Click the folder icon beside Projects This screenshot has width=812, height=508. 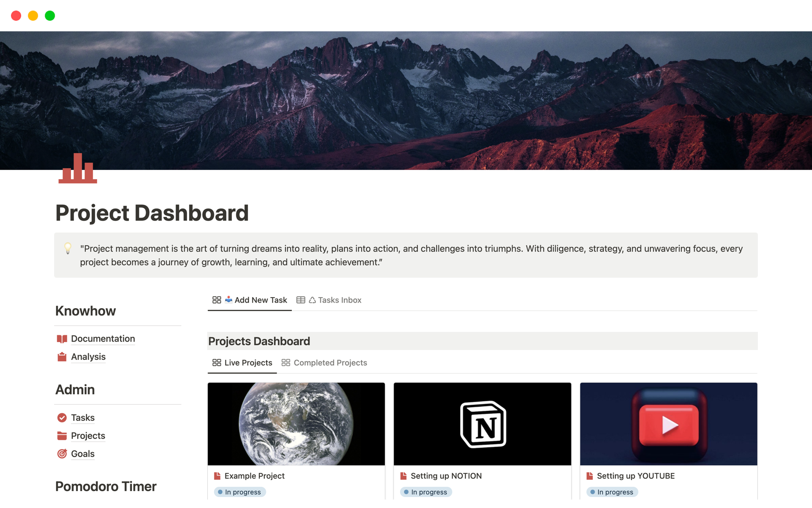tap(62, 436)
